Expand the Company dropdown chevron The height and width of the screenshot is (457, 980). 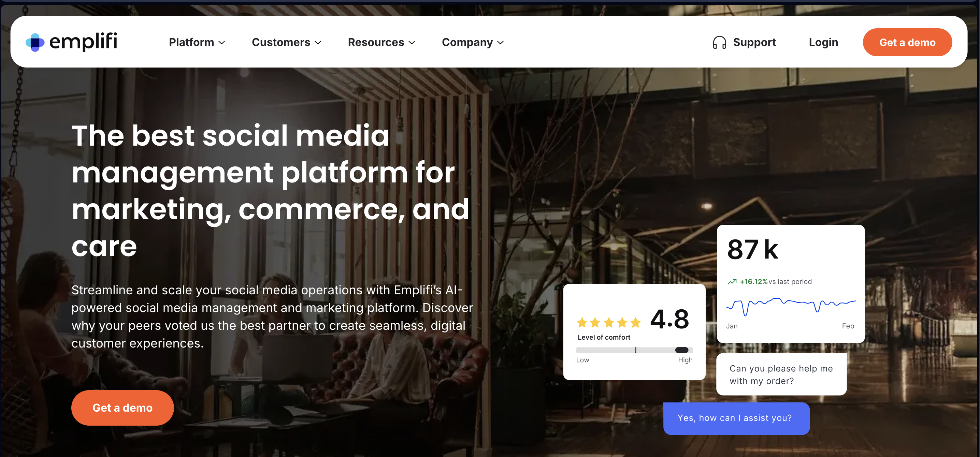pos(501,43)
